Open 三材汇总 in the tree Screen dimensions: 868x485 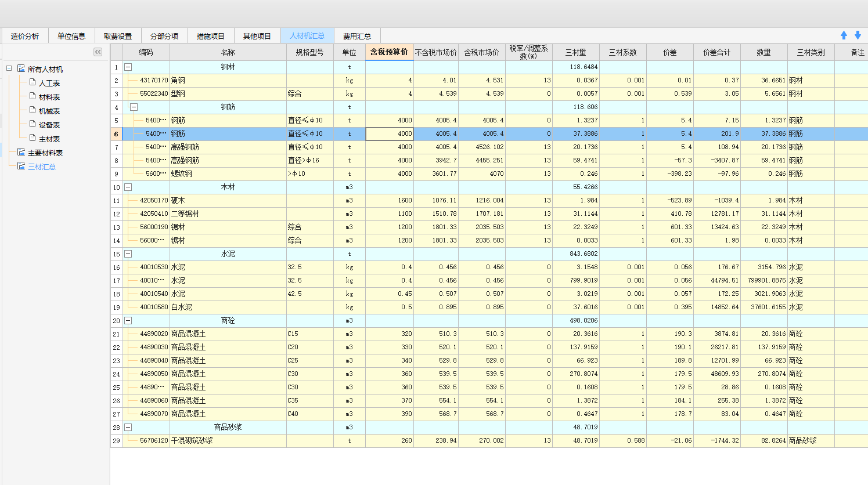point(42,167)
